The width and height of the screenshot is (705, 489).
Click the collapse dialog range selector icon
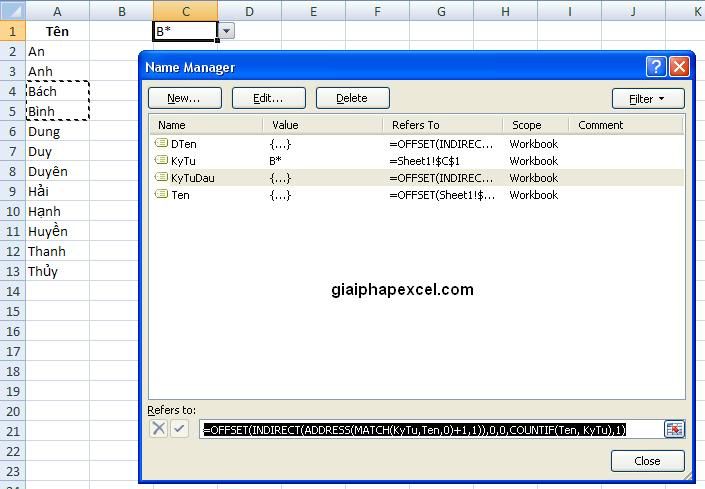tap(674, 429)
